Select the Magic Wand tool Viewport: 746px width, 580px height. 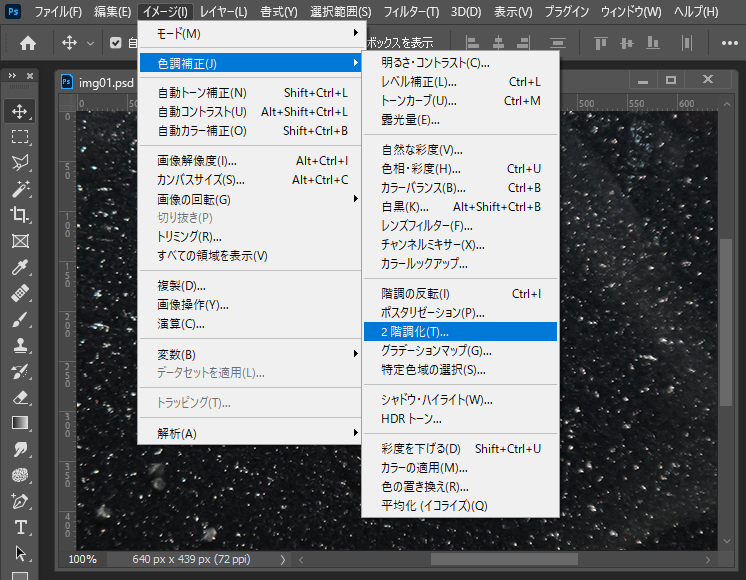coord(20,189)
